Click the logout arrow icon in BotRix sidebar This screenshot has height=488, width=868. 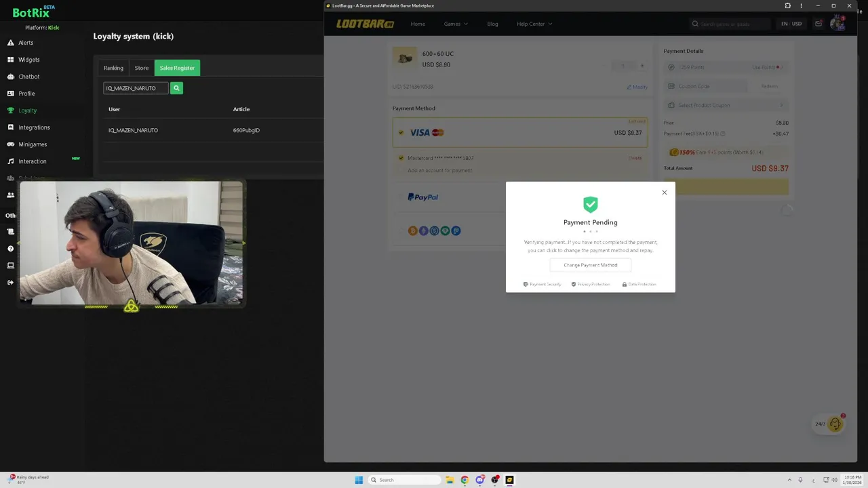pyautogui.click(x=10, y=282)
